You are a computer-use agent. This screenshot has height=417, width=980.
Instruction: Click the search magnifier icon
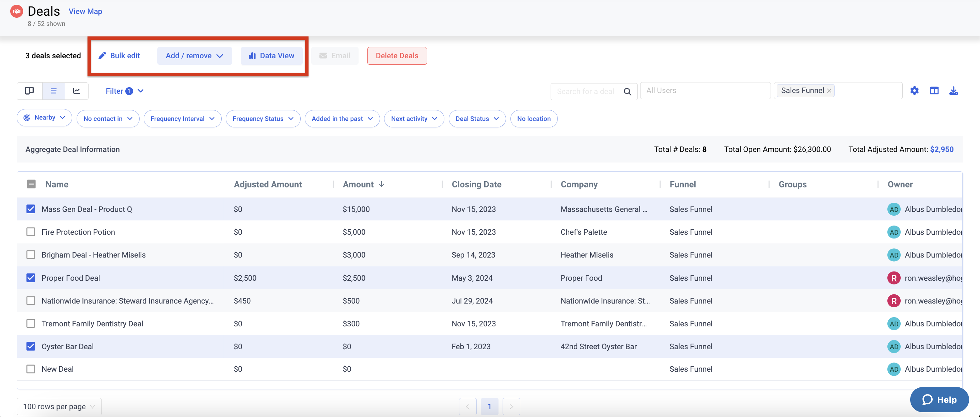click(627, 91)
